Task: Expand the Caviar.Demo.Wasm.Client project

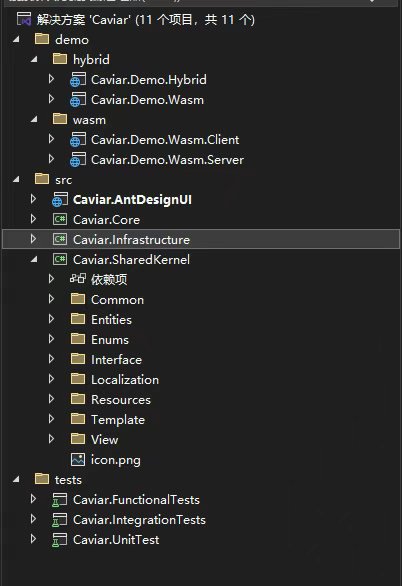Action: tap(52, 139)
